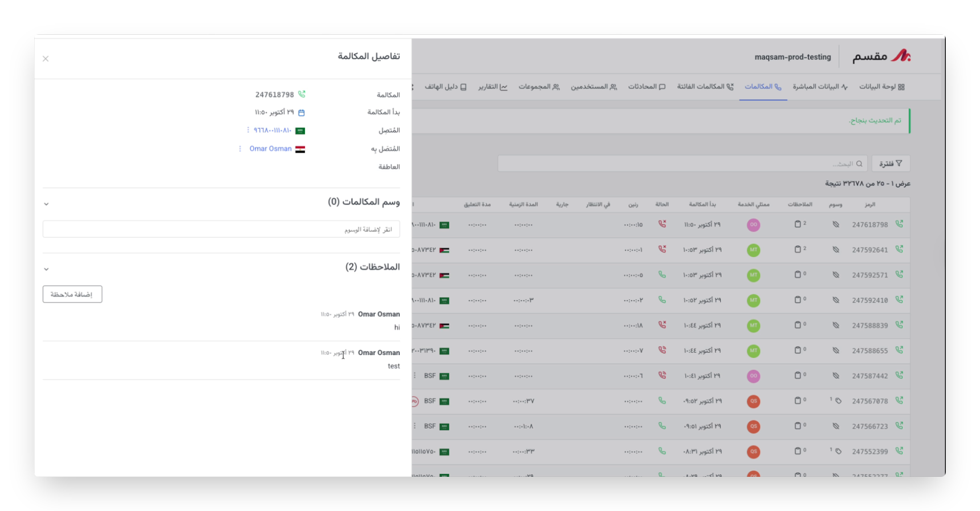Close the call details side panel

(x=46, y=59)
